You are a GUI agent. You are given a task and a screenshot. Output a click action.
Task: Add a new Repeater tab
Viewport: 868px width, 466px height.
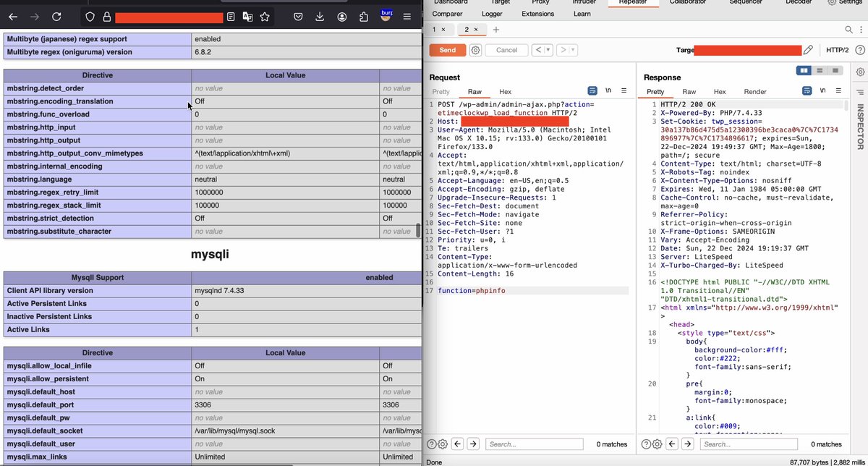coord(496,30)
